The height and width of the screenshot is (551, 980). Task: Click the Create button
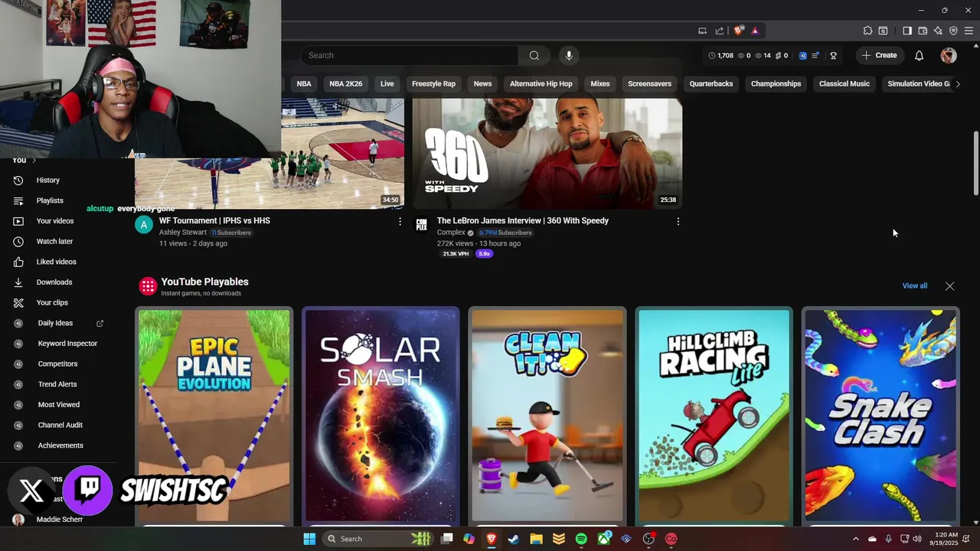coord(879,55)
